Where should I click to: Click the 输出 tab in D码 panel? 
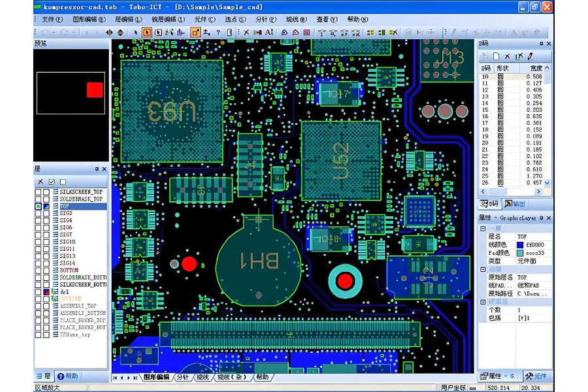click(514, 204)
